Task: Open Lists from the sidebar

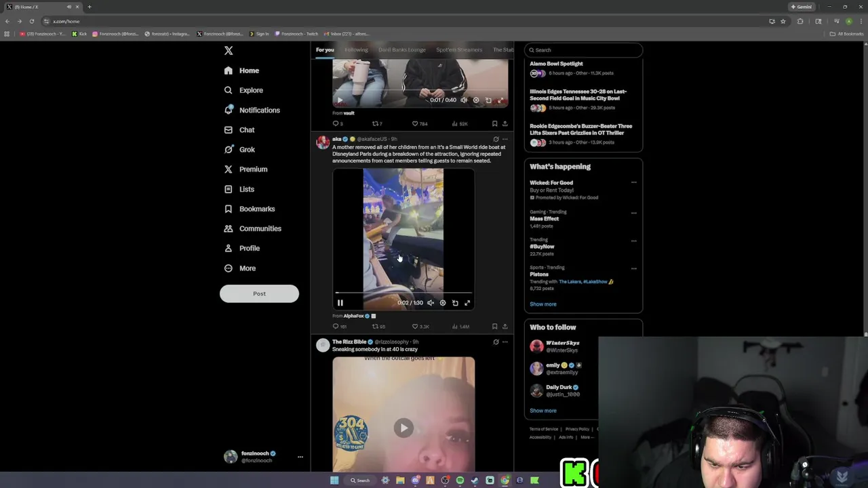Action: (x=239, y=189)
